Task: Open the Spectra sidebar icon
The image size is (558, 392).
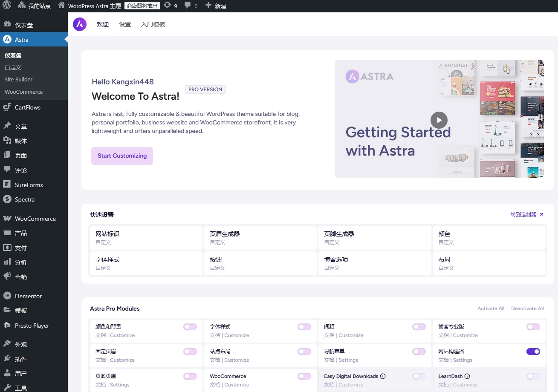Action: [x=7, y=199]
